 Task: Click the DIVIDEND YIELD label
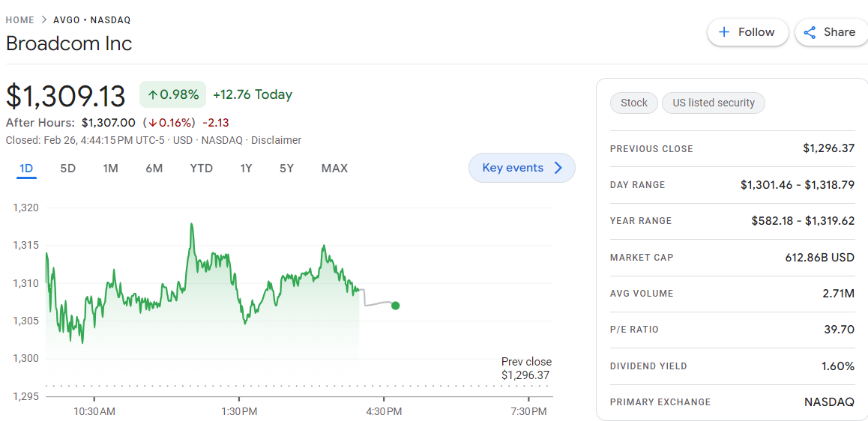tap(648, 366)
